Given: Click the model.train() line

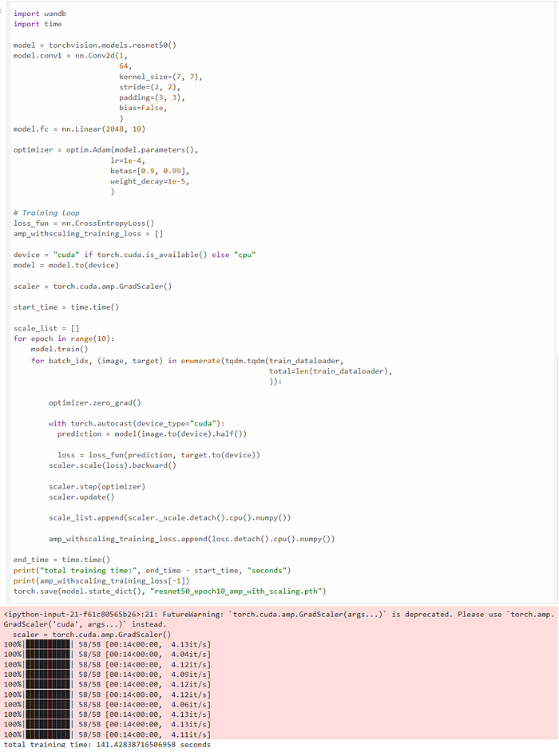Looking at the screenshot, I should point(59,349).
